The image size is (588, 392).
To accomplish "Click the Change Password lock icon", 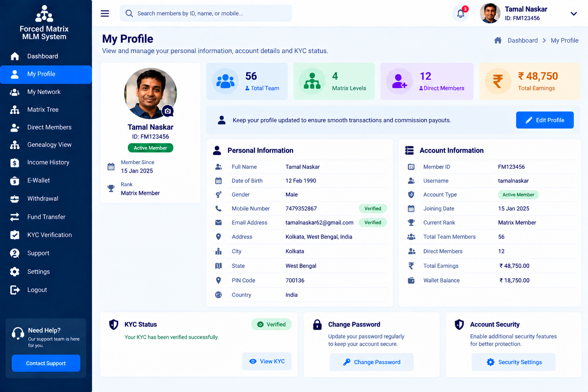I will (317, 325).
